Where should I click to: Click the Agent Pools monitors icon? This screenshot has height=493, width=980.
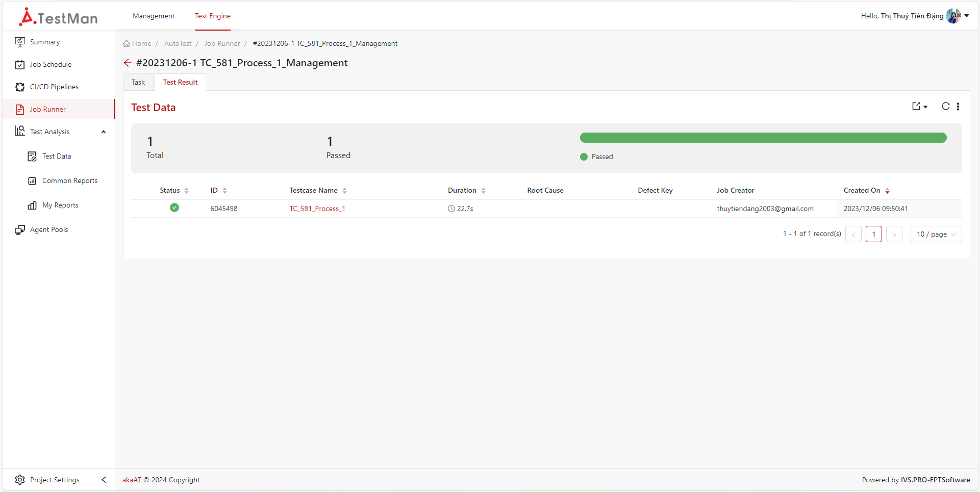coord(20,229)
